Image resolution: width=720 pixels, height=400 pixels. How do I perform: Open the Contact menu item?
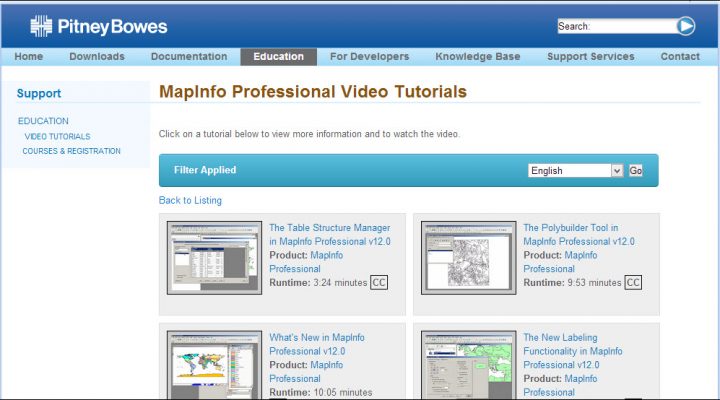click(x=680, y=56)
